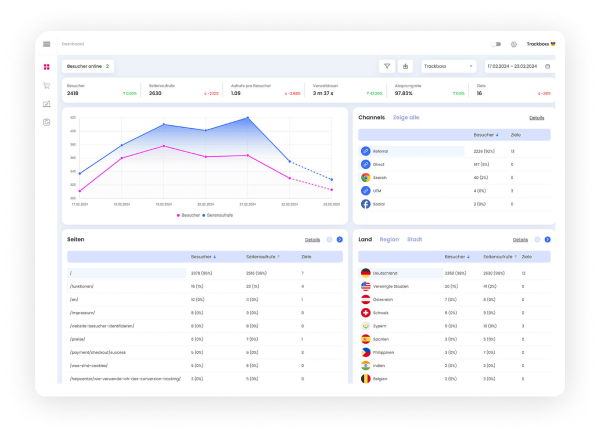This screenshot has width=600, height=436.
Task: Click the Details link in Channels panel
Action: click(x=537, y=117)
